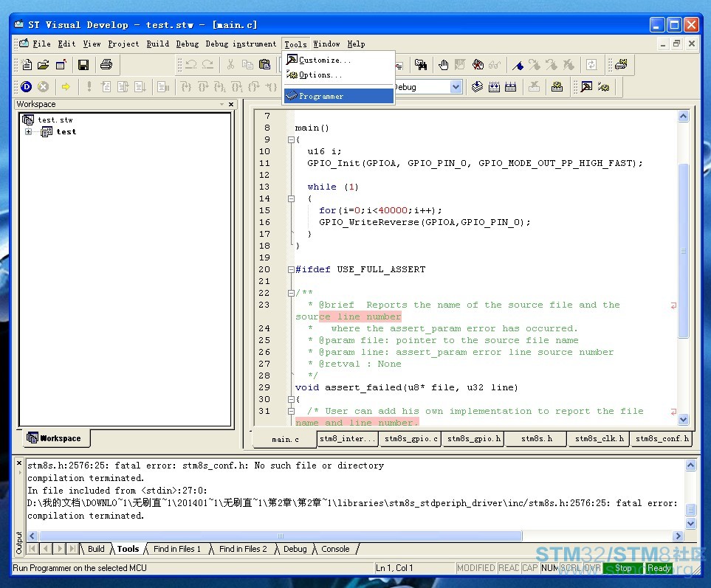
Task: Open project settings gear chip icon
Action: click(x=557, y=86)
